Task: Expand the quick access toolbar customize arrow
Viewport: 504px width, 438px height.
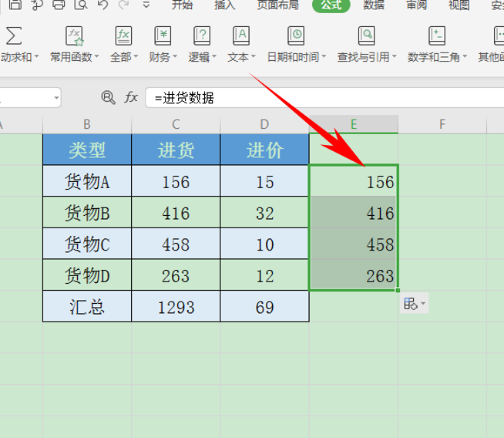Action: click(x=146, y=5)
